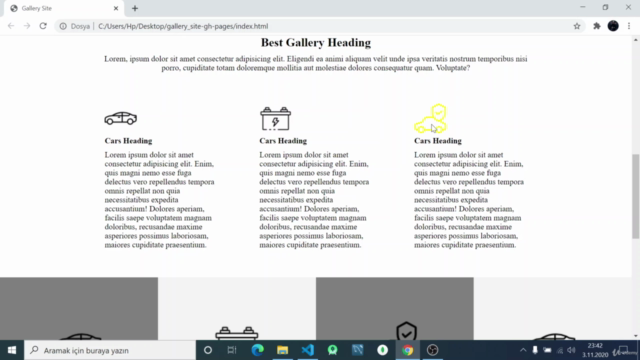
Task: Open volume control in system tray
Action: tap(571, 350)
